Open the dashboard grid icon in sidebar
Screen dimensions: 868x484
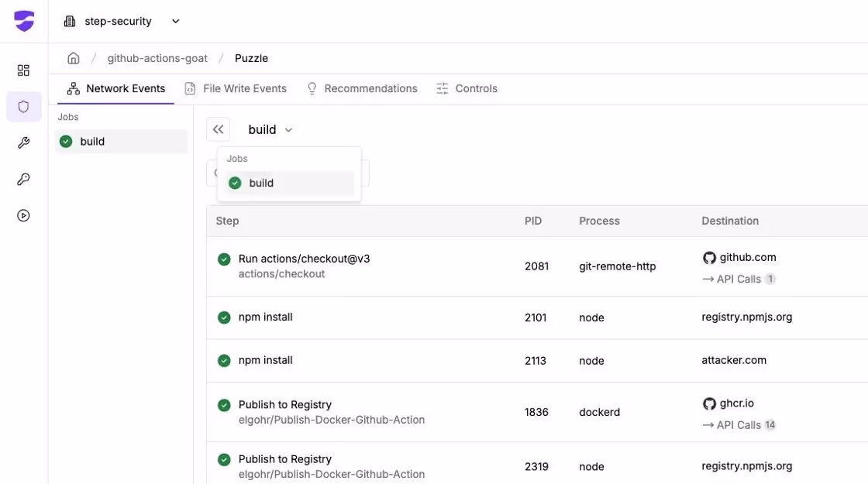pyautogui.click(x=23, y=70)
